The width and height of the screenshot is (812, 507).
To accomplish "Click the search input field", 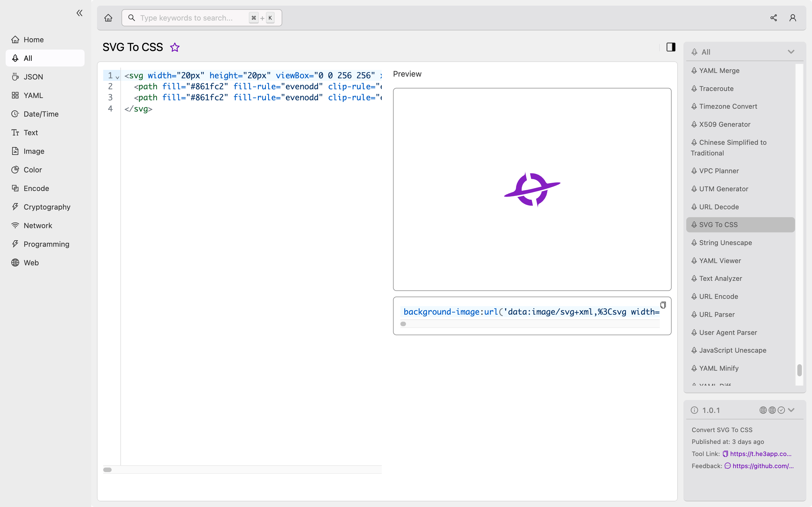I will pos(201,17).
